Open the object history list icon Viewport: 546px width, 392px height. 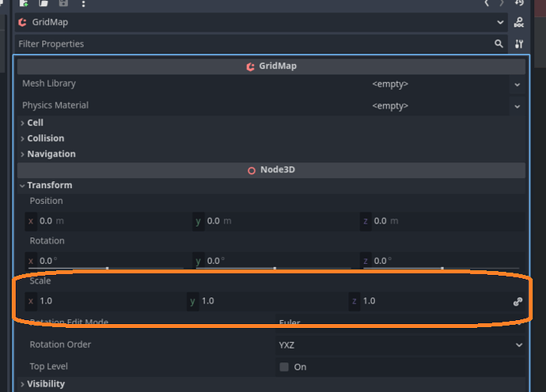(x=519, y=3)
